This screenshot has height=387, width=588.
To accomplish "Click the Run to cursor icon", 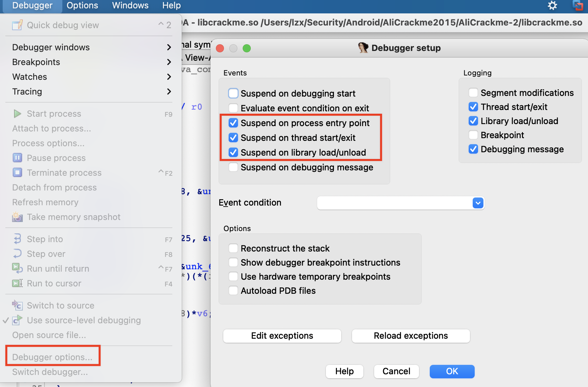I will pyautogui.click(x=17, y=283).
